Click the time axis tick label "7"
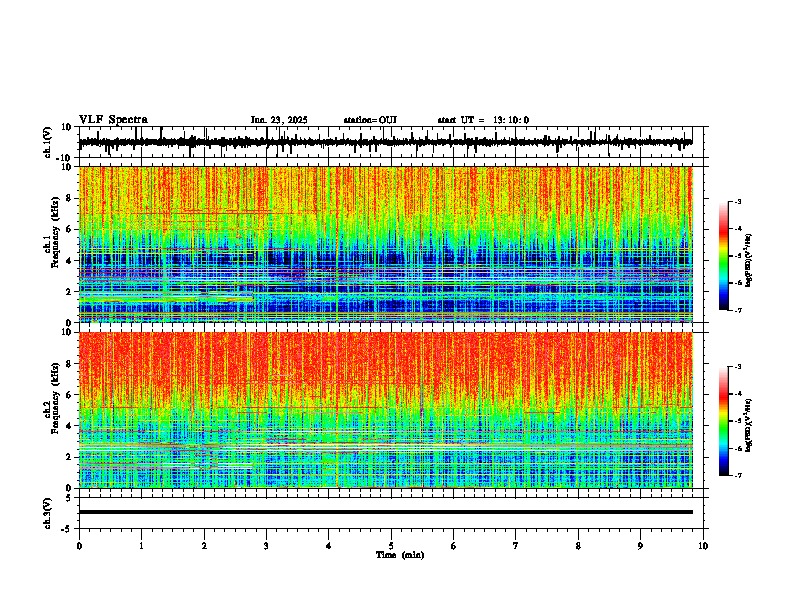Image resolution: width=792 pixels, height=612 pixels. pyautogui.click(x=516, y=546)
